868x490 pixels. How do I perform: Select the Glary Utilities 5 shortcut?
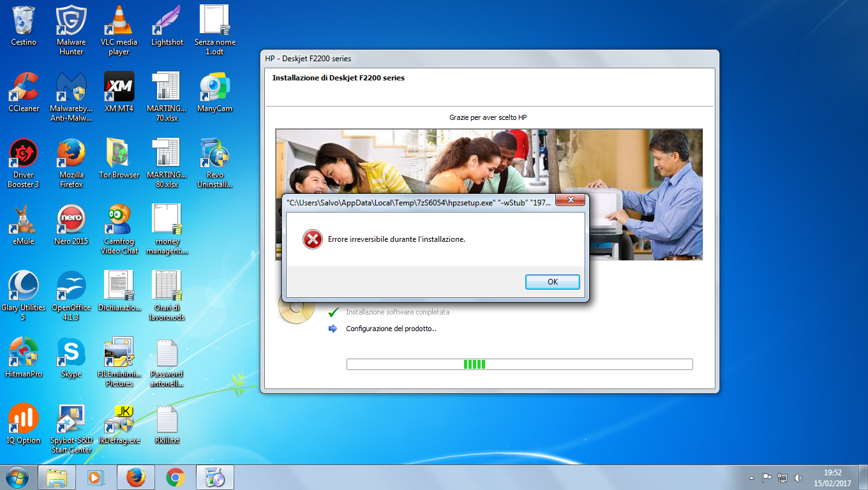click(24, 296)
